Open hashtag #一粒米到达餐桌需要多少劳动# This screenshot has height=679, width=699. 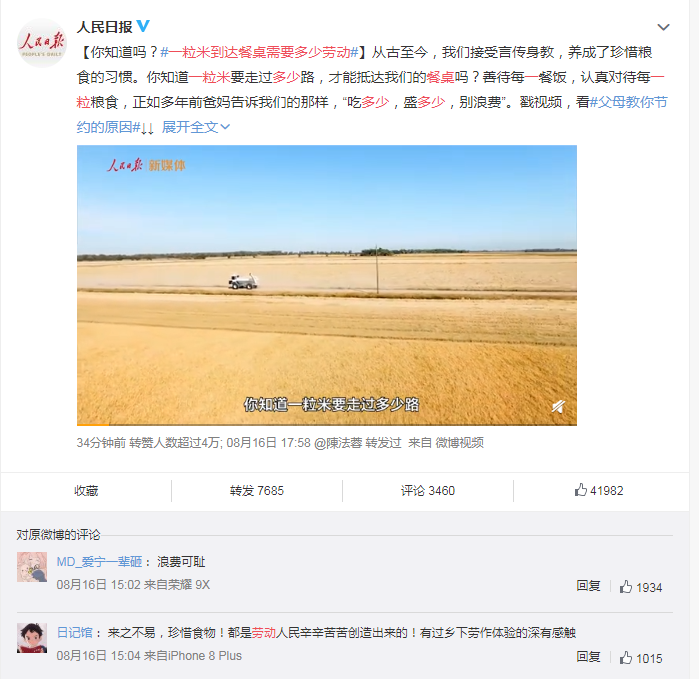(x=259, y=53)
